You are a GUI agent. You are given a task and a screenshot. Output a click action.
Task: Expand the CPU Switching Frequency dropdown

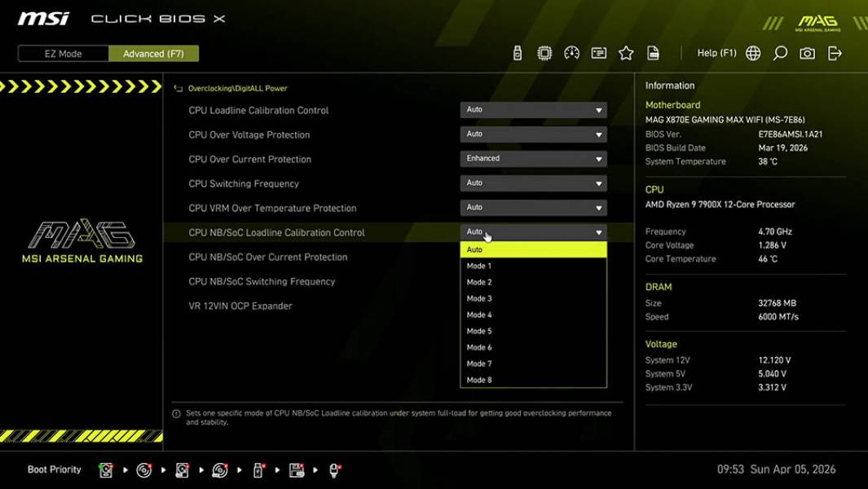coord(533,183)
